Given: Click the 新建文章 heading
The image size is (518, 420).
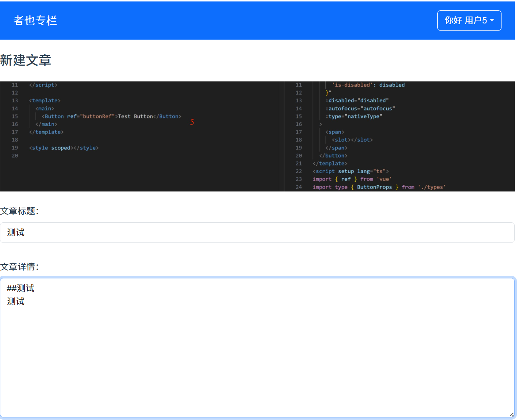Looking at the screenshot, I should point(26,60).
